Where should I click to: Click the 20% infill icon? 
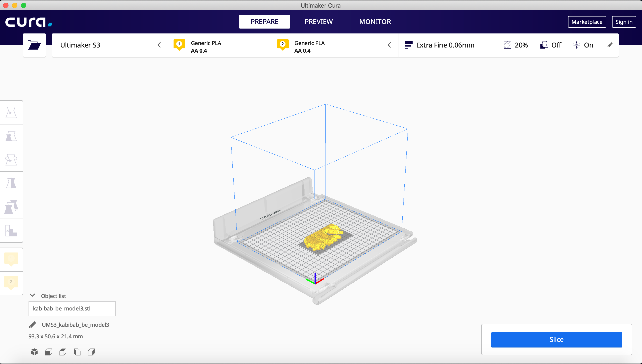[x=507, y=45]
